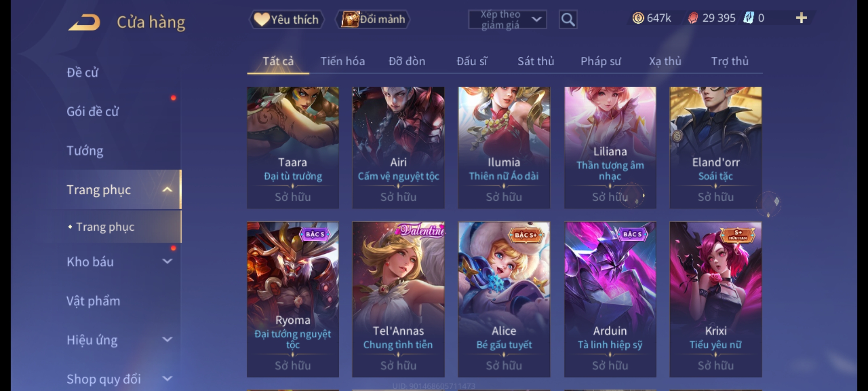Viewport: 868px width, 391px height.
Task: Click the golden back arrow icon
Action: tap(84, 22)
